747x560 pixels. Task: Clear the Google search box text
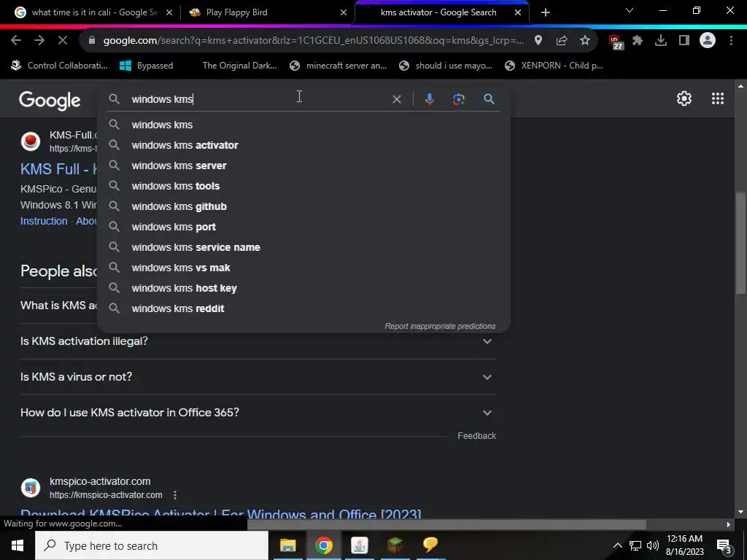pyautogui.click(x=396, y=99)
